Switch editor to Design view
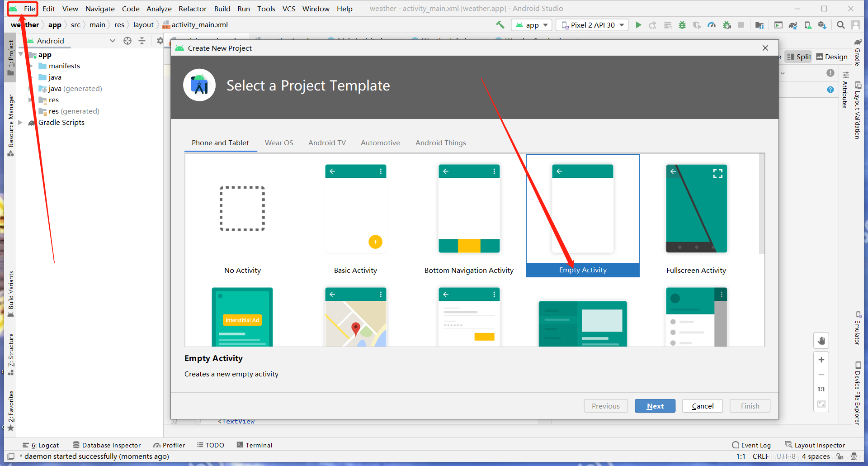The width and height of the screenshot is (868, 466). tap(832, 57)
